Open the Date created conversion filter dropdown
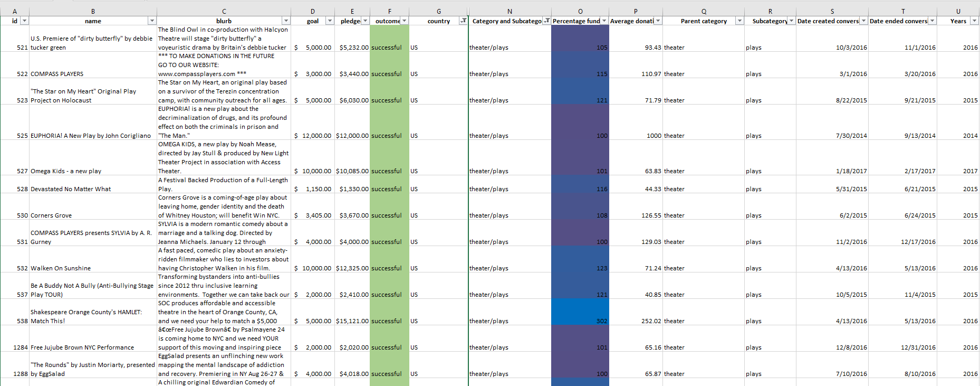The image size is (980, 386). coord(863,21)
